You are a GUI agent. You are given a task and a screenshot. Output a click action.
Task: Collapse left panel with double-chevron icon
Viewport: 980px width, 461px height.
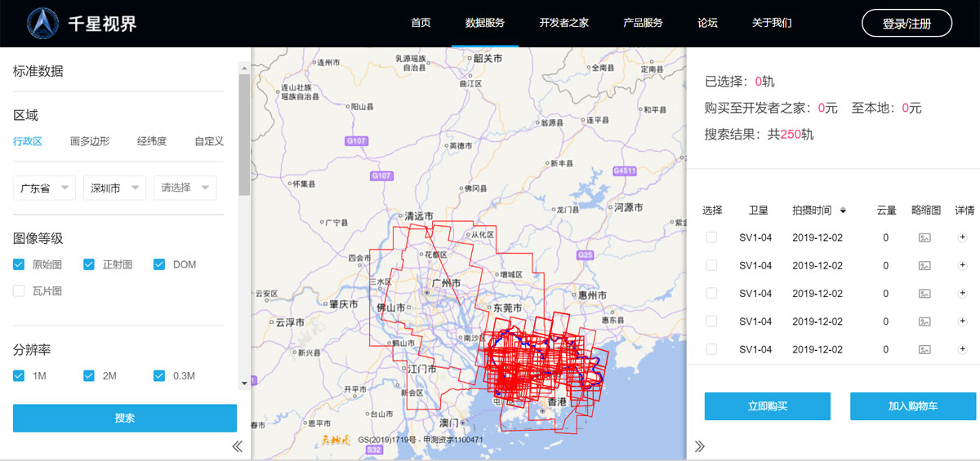coord(237,446)
